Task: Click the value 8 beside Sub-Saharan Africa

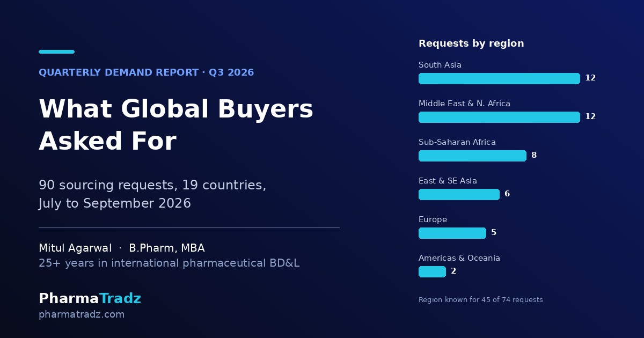Action: point(534,156)
